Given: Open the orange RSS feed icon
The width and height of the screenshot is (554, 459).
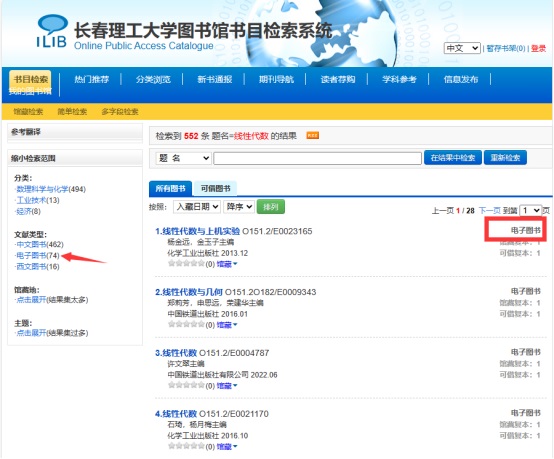Looking at the screenshot, I should pyautogui.click(x=313, y=135).
